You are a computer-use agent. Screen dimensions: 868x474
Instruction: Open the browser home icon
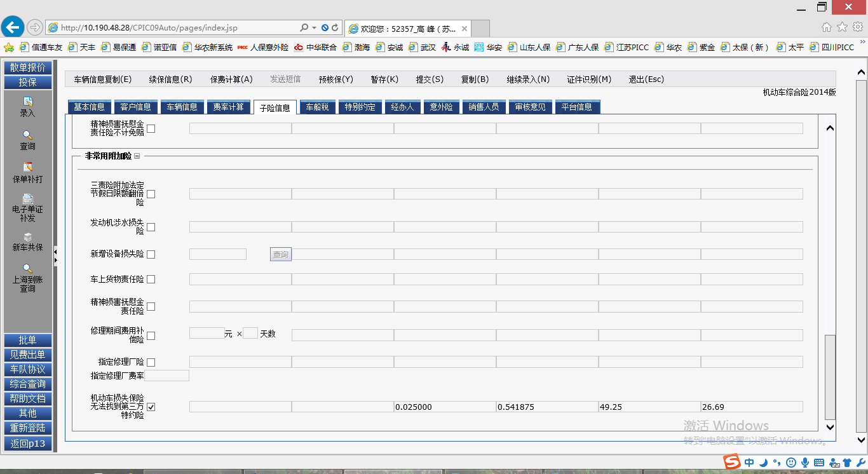(x=827, y=27)
